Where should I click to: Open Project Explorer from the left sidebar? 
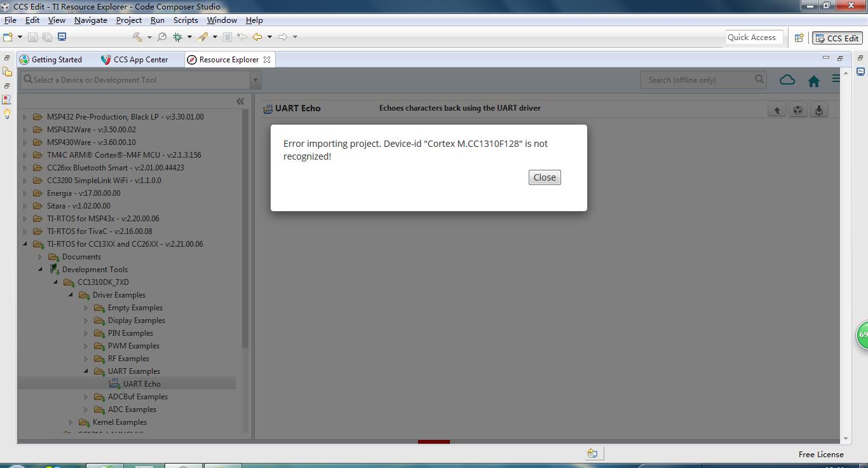7,72
